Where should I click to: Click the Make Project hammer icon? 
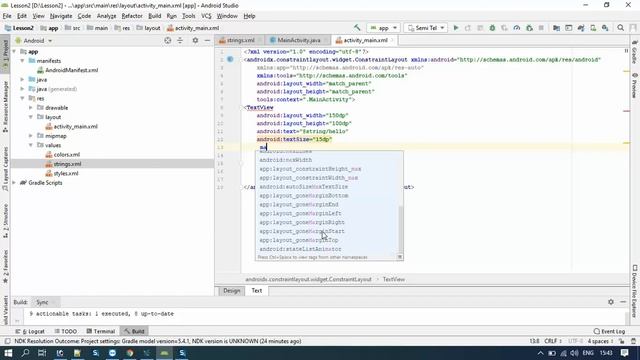357,28
